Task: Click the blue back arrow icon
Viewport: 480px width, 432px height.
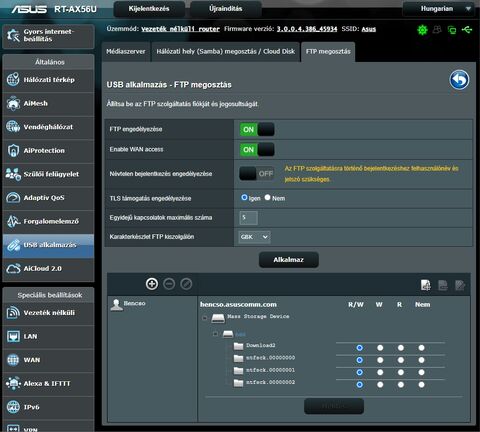Action: coord(459,80)
